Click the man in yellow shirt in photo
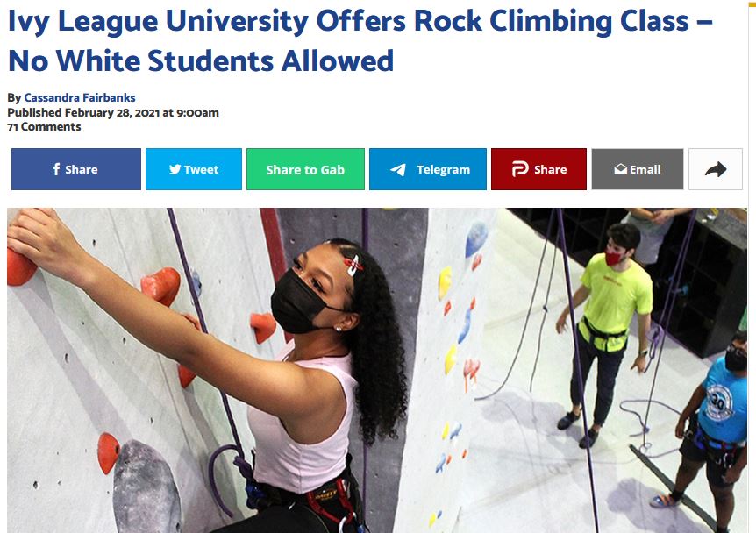The width and height of the screenshot is (756, 533). pyautogui.click(x=607, y=332)
